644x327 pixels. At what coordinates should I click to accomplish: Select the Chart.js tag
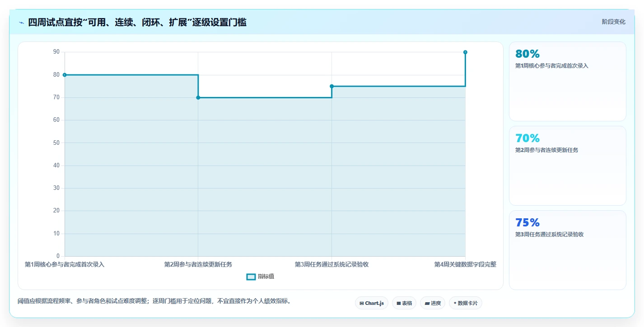pyautogui.click(x=372, y=303)
